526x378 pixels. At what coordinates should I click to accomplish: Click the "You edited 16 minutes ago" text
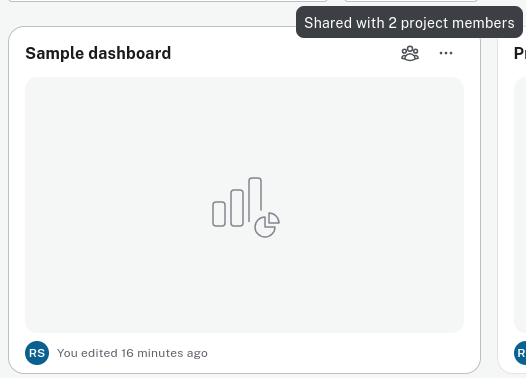tap(132, 353)
